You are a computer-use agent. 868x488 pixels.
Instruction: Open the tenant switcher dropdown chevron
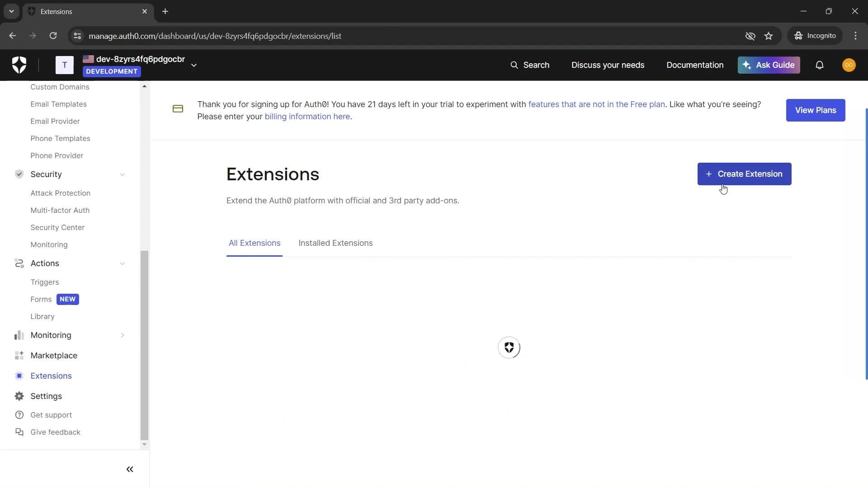[x=194, y=66]
